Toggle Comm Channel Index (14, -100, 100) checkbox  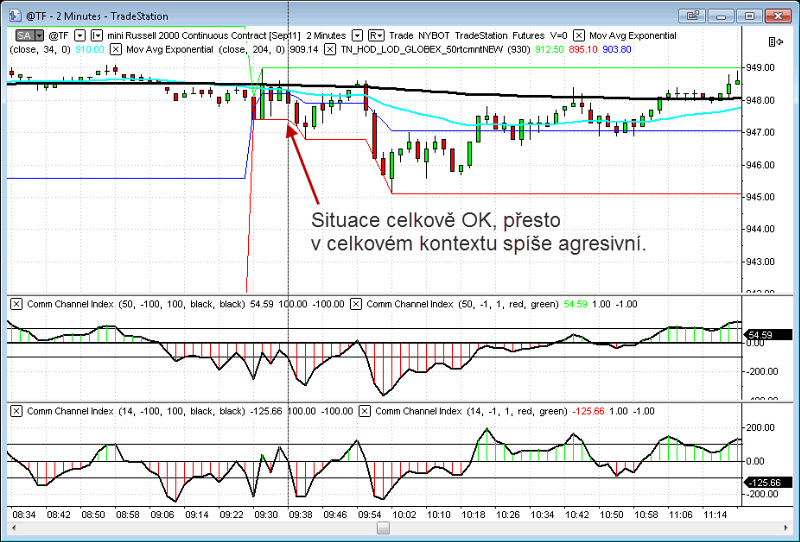[x=16, y=411]
